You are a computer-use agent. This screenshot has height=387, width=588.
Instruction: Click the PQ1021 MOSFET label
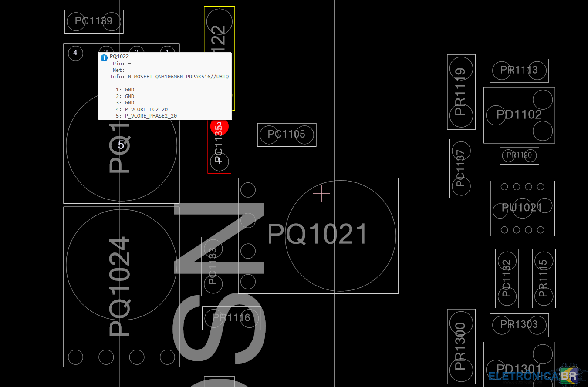pos(318,235)
